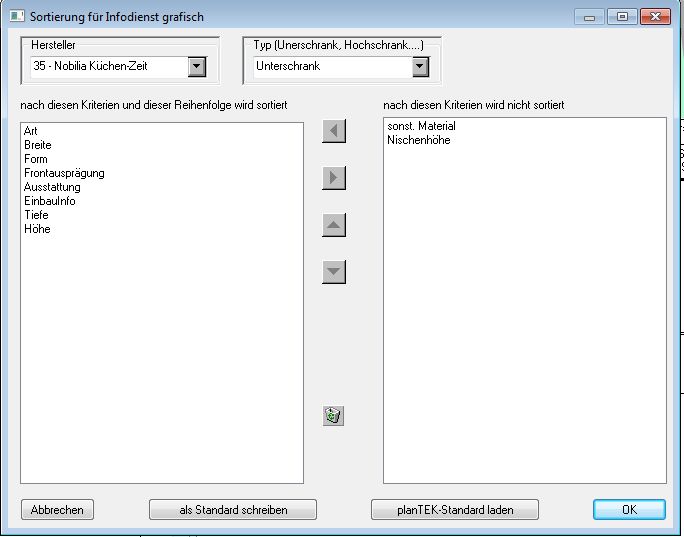Click the Abbrechen button

57,510
